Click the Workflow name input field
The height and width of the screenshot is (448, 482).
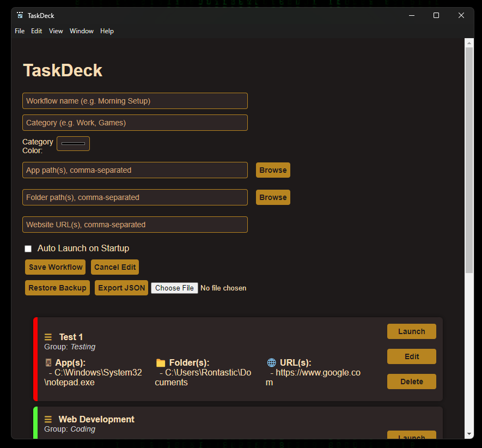click(135, 101)
